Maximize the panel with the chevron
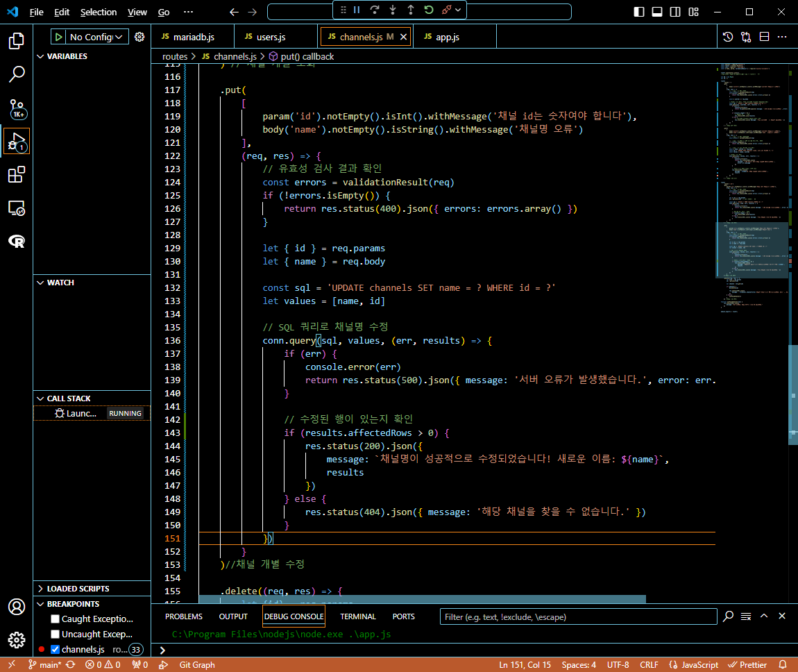This screenshot has height=672, width=798. pos(764,616)
